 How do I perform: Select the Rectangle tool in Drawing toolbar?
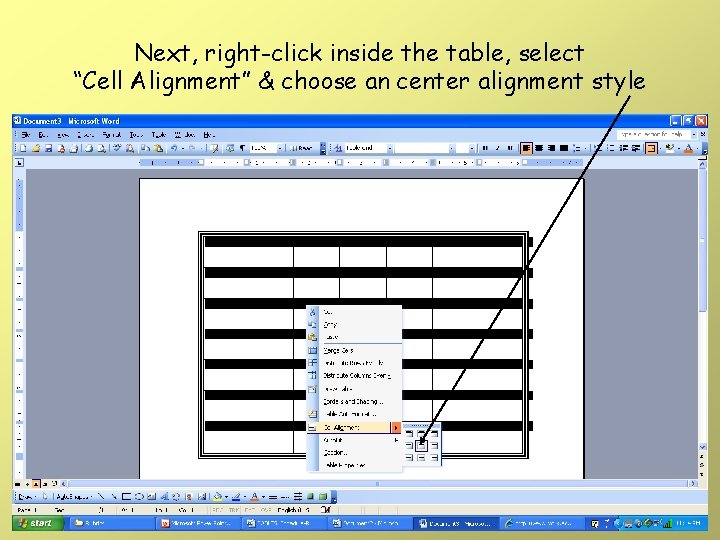coord(127,496)
